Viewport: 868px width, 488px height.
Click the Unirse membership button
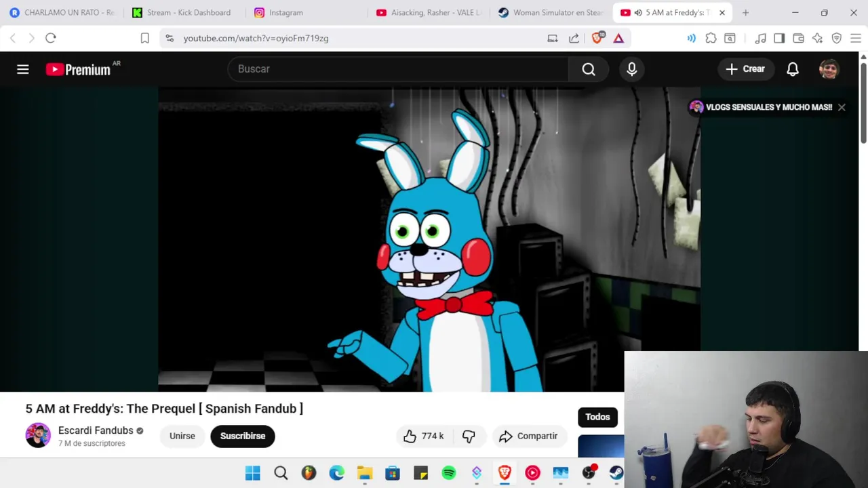[x=182, y=436]
